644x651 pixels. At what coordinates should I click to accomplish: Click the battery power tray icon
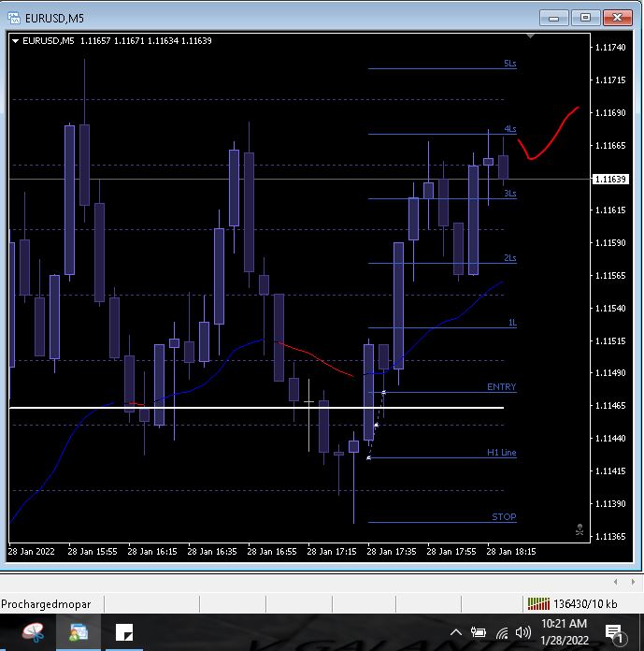coord(478,632)
